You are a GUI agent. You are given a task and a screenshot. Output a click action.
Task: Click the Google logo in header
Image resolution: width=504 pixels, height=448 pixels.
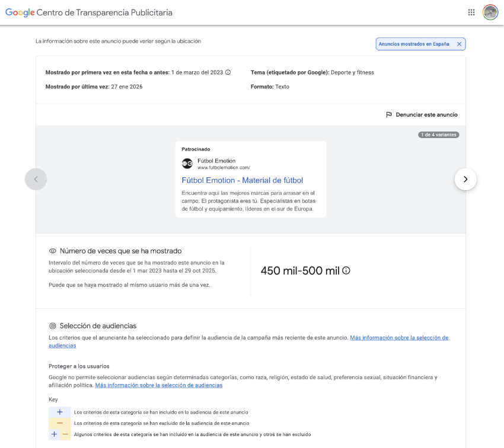pyautogui.click(x=20, y=12)
